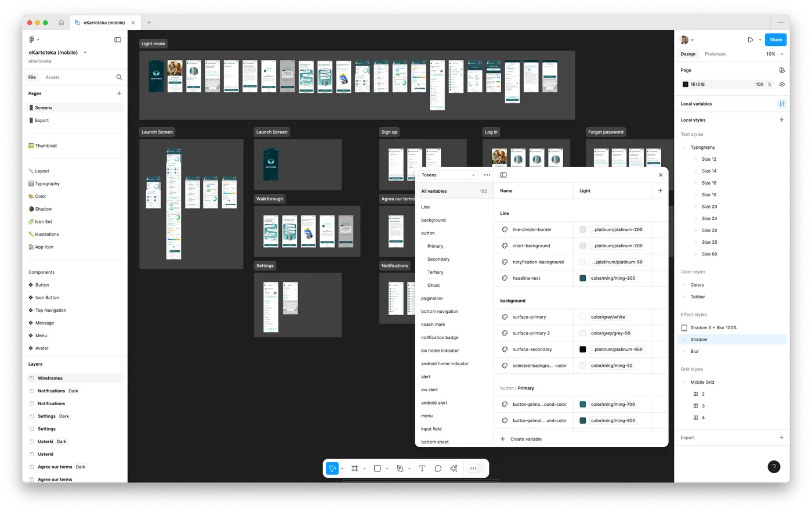Open the Export page
This screenshot has width=812, height=512.
coord(42,120)
